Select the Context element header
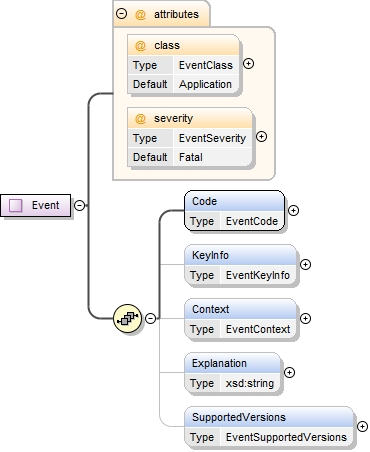This screenshot has height=452, width=370. [x=241, y=309]
